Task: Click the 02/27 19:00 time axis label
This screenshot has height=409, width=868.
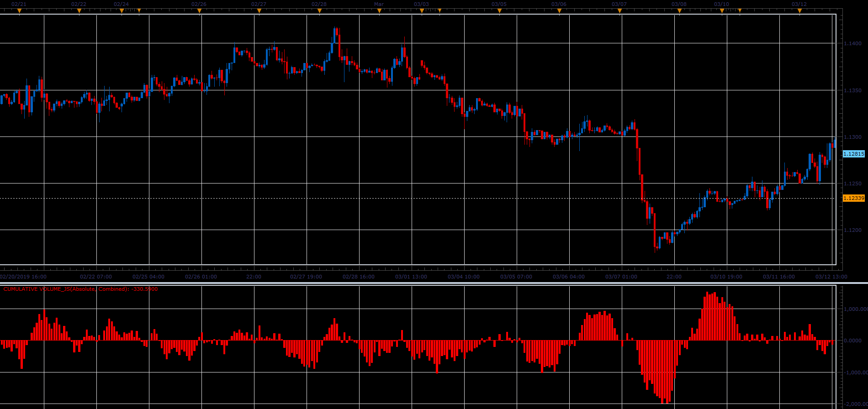Action: (306, 277)
